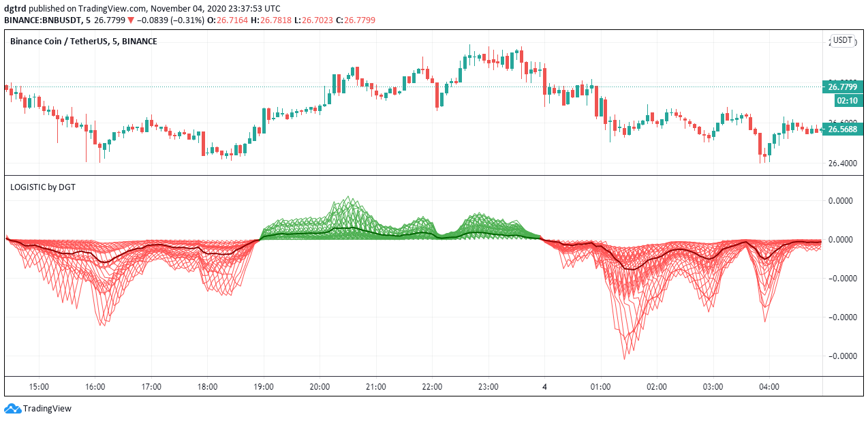This screenshot has height=421, width=868.
Task: Click the 16:00 time axis label
Action: (95, 386)
